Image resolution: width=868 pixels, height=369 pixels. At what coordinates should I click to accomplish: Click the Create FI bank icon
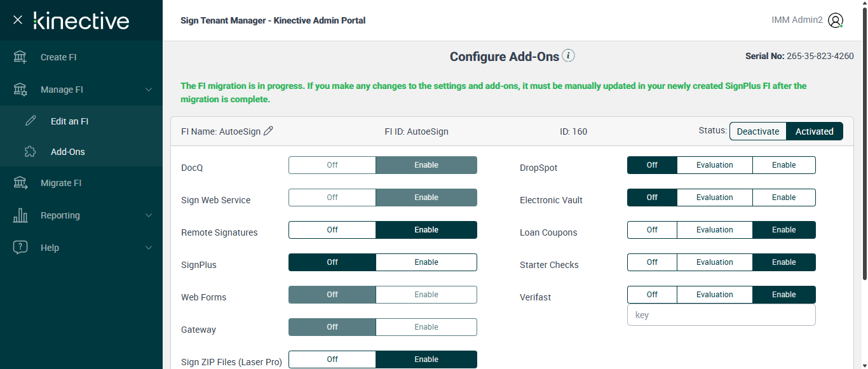tap(20, 57)
